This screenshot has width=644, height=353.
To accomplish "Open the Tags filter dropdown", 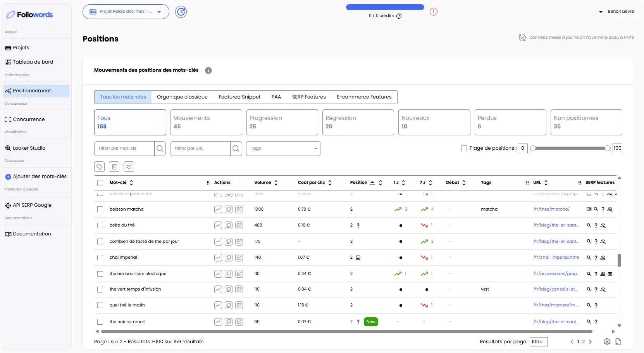I will point(283,149).
